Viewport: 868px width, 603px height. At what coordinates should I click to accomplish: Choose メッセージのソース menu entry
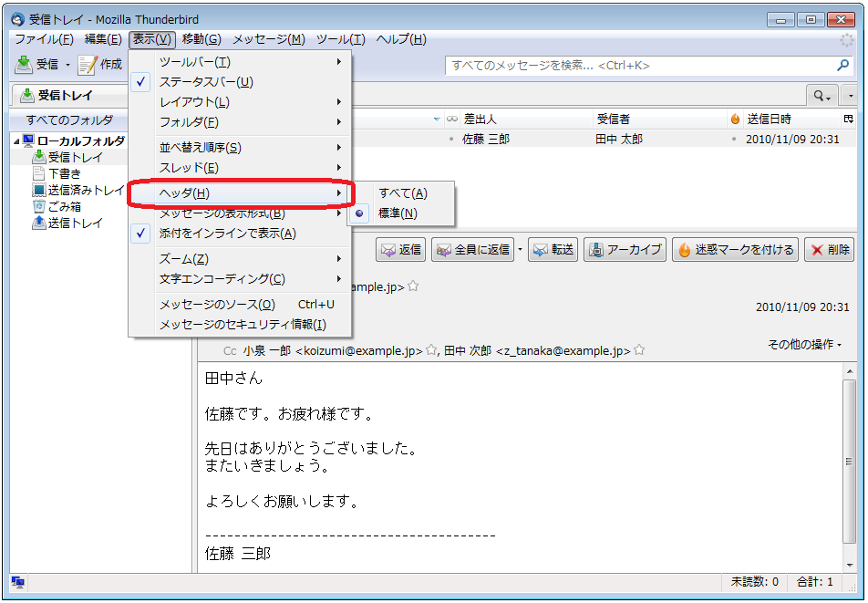[240, 305]
